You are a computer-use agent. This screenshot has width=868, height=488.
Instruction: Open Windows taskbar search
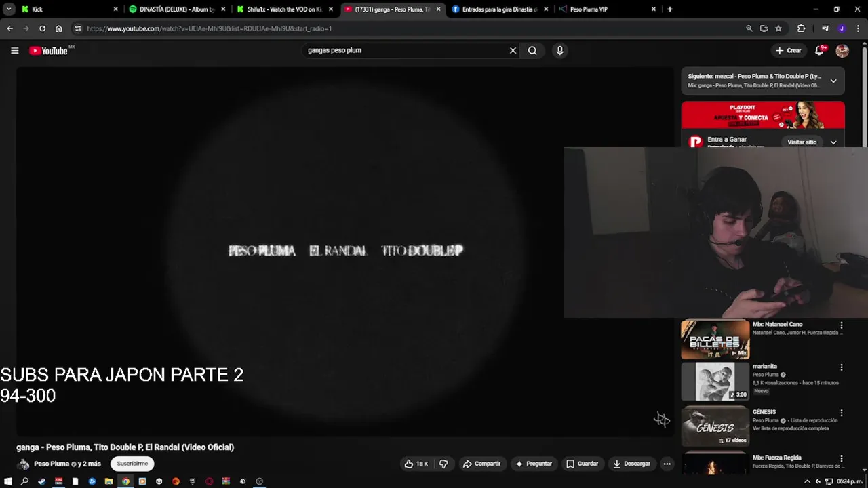point(24,481)
